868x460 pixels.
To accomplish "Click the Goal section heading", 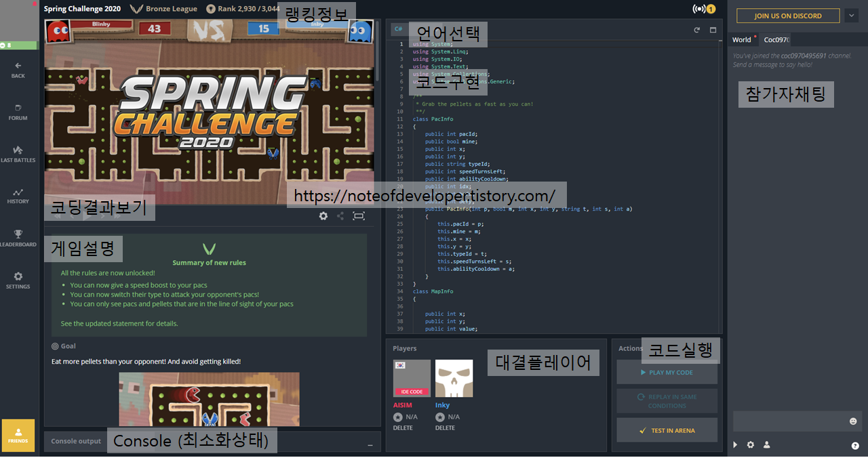I will [x=64, y=346].
